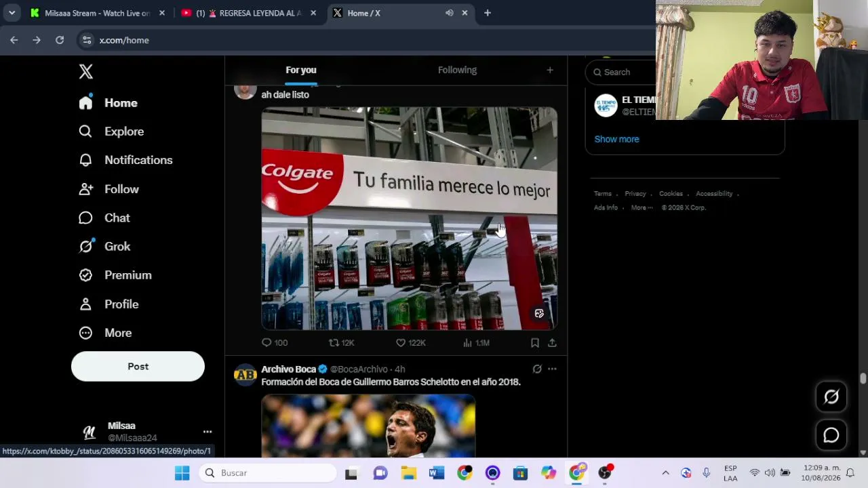Screen dimensions: 868x488
Task: Open Chat from the sidebar
Action: (x=104, y=218)
